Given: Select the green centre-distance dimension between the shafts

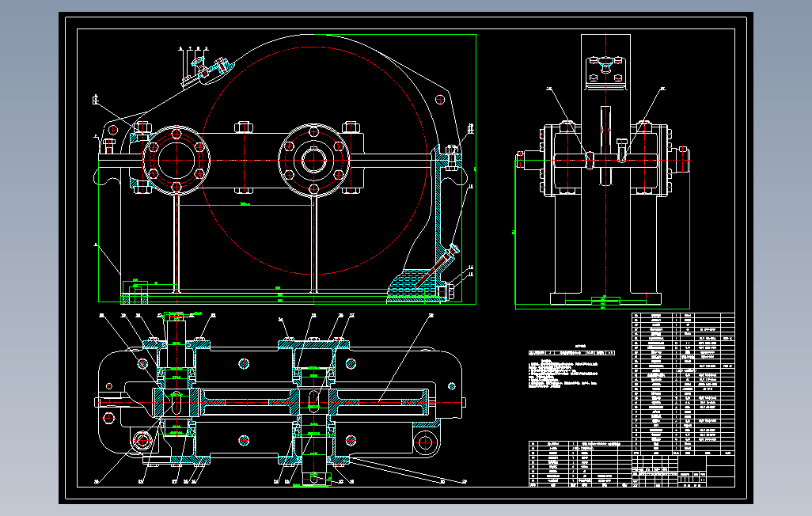Looking at the screenshot, I should (x=245, y=205).
